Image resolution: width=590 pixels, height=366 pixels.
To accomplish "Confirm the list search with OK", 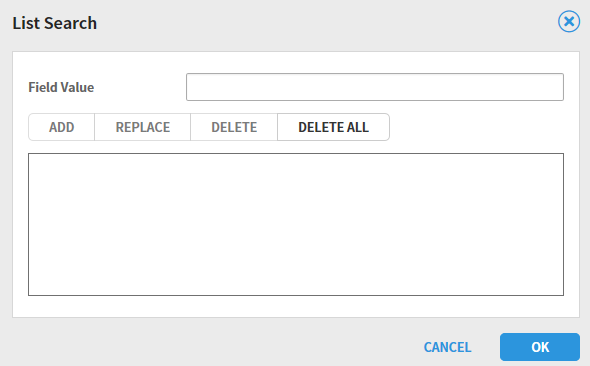I will [x=540, y=347].
